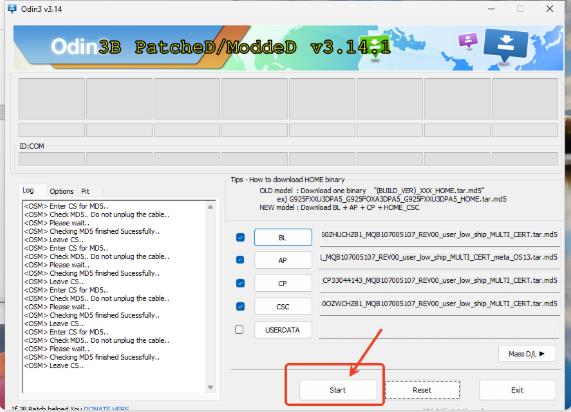Switch to the Log tab
The image size is (571, 412).
pos(28,190)
